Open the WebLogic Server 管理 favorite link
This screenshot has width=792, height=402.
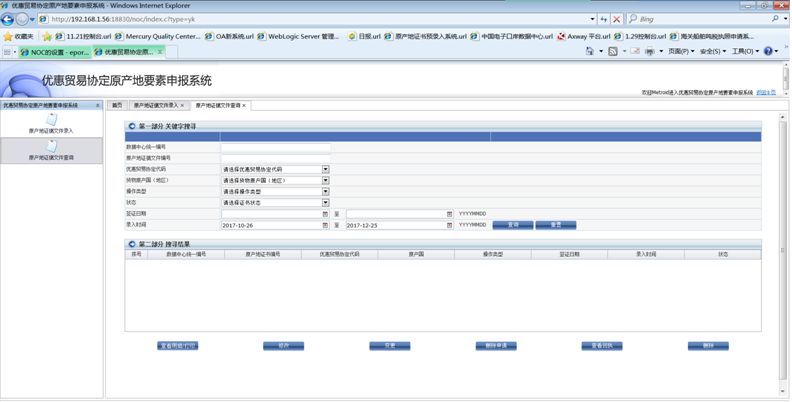click(299, 36)
